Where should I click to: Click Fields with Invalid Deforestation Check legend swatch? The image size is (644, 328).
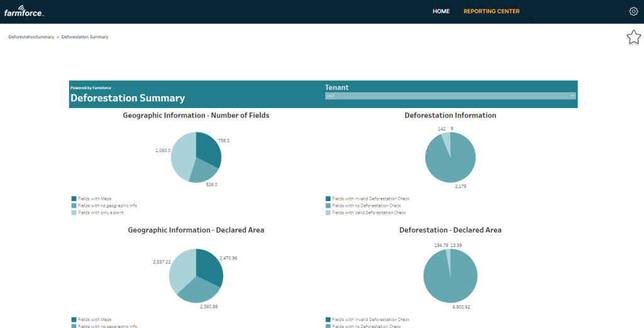pos(328,199)
